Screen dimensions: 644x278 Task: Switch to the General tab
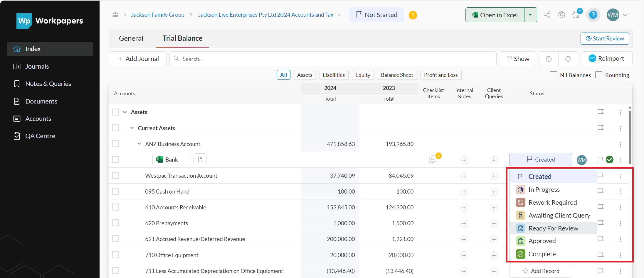pyautogui.click(x=131, y=38)
